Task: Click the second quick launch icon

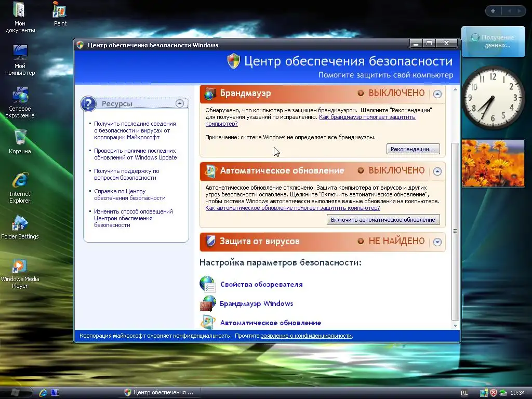Action: click(55, 393)
